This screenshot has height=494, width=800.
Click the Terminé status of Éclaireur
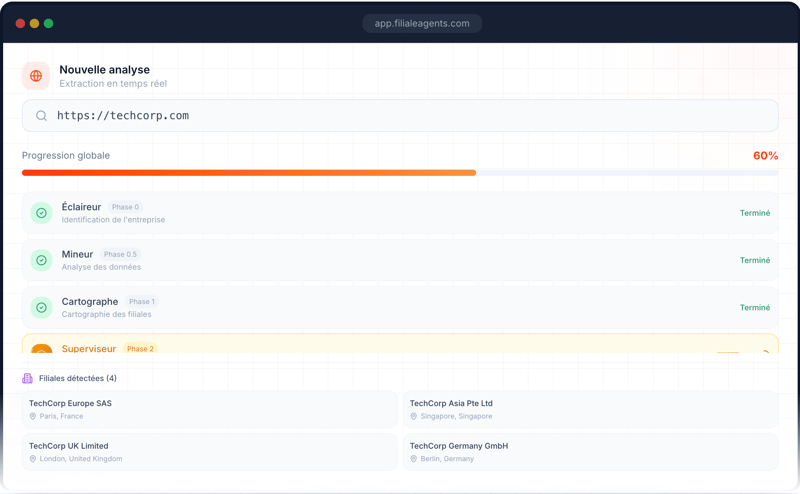pos(755,213)
